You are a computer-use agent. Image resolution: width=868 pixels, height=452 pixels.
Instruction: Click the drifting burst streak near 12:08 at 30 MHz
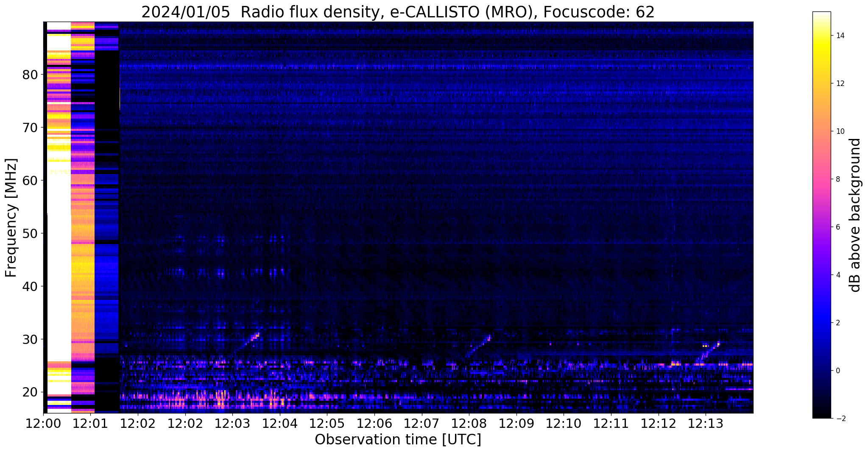tap(478, 346)
